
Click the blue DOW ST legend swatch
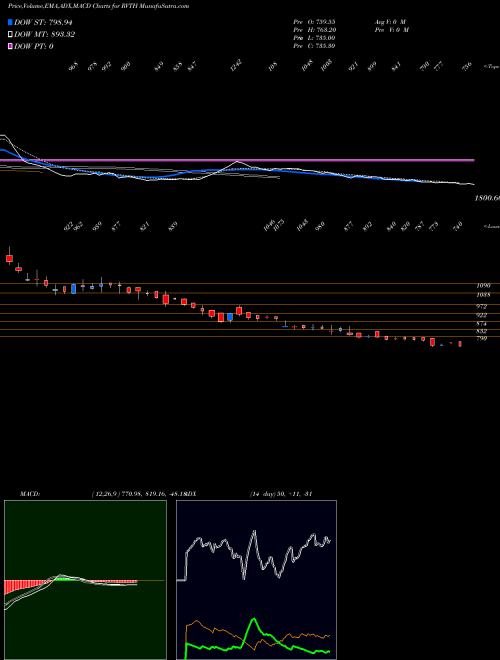pos(10,22)
